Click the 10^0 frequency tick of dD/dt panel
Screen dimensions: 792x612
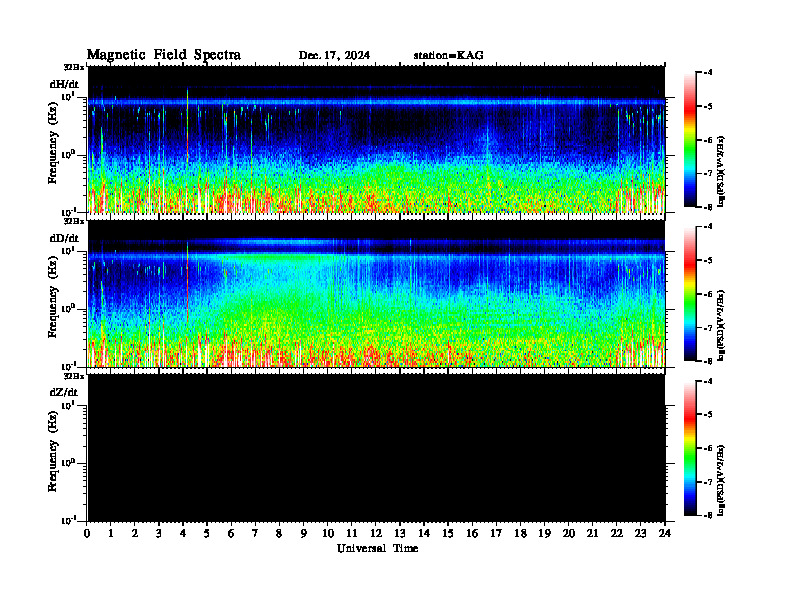(x=68, y=309)
